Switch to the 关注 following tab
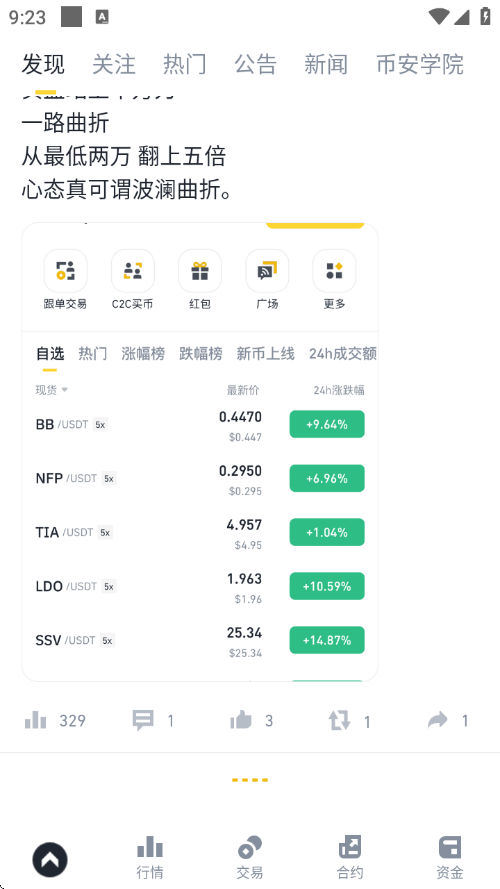This screenshot has width=500, height=889. click(x=114, y=64)
